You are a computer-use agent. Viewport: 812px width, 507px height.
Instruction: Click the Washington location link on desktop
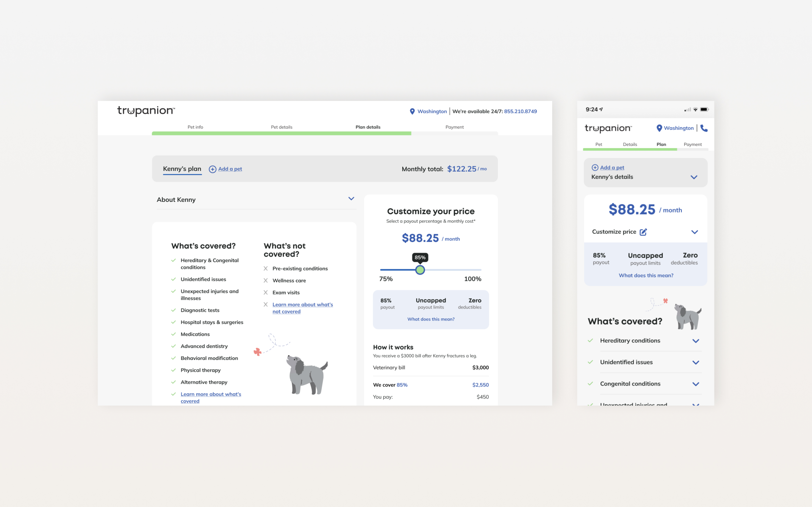(432, 111)
